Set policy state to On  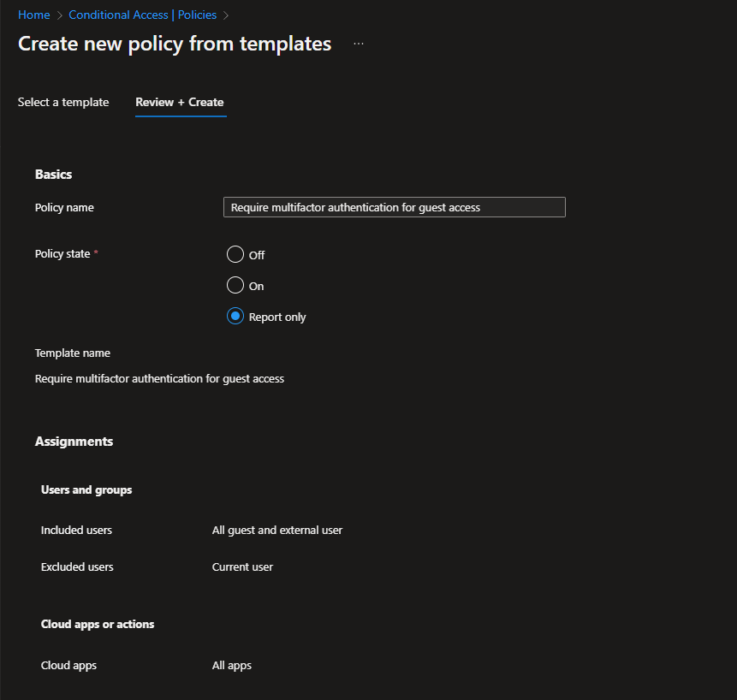click(x=235, y=286)
